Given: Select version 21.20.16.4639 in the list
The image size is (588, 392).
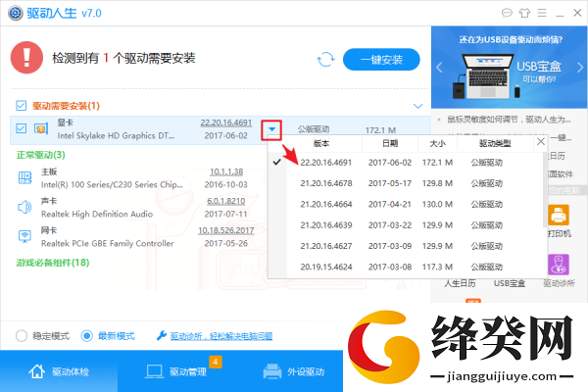Looking at the screenshot, I should [x=406, y=225].
